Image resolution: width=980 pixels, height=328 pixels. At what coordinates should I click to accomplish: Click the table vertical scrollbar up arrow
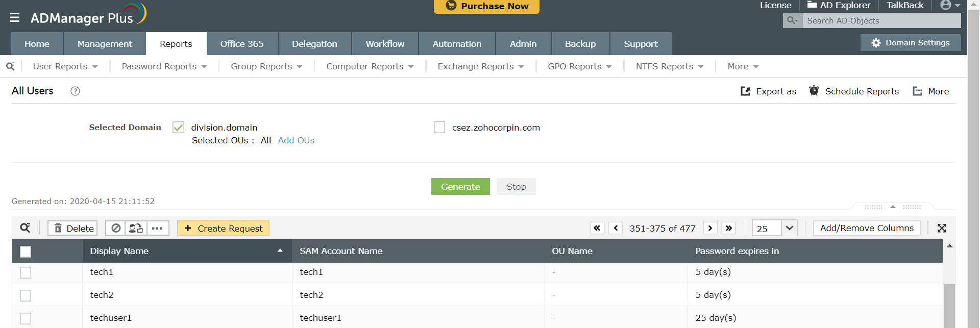[949, 246]
